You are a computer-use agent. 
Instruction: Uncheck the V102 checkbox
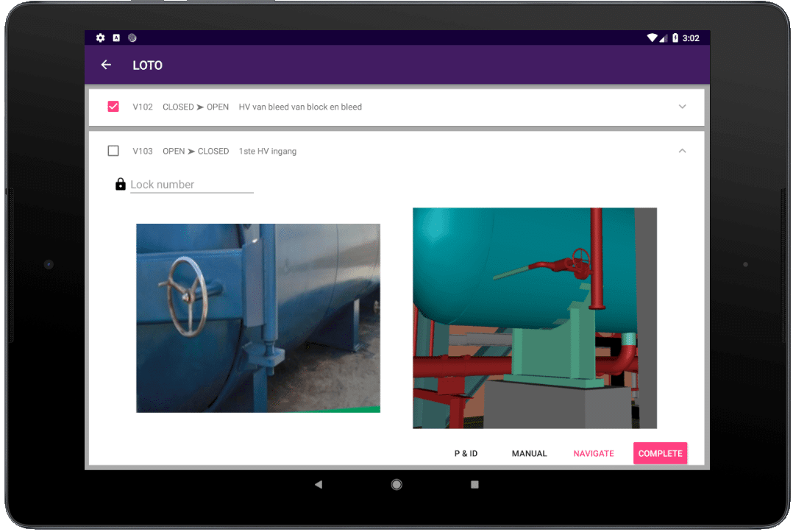[x=113, y=107]
